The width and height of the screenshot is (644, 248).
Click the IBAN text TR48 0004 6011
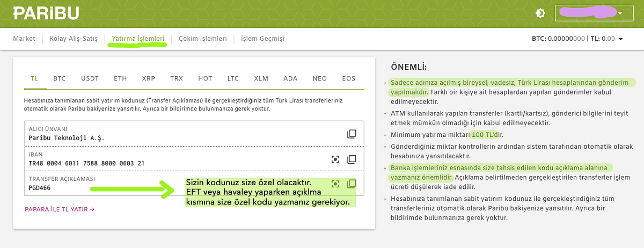[86, 163]
